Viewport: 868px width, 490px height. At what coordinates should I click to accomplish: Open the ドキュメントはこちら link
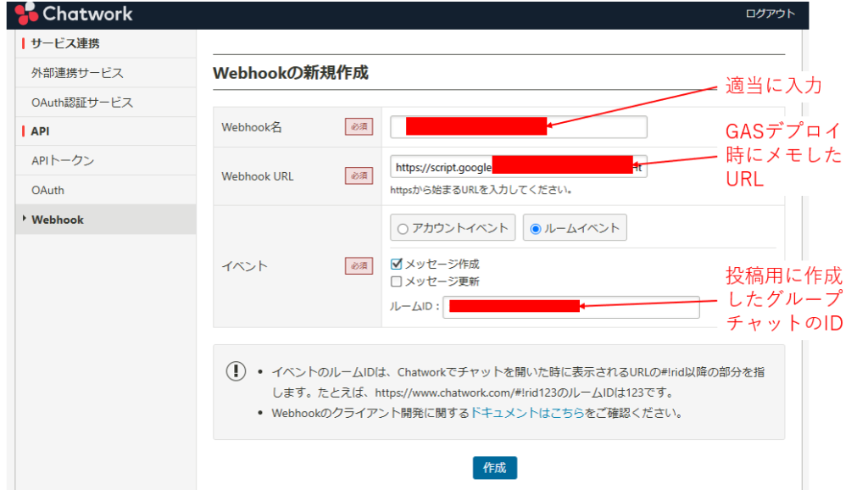tap(527, 413)
